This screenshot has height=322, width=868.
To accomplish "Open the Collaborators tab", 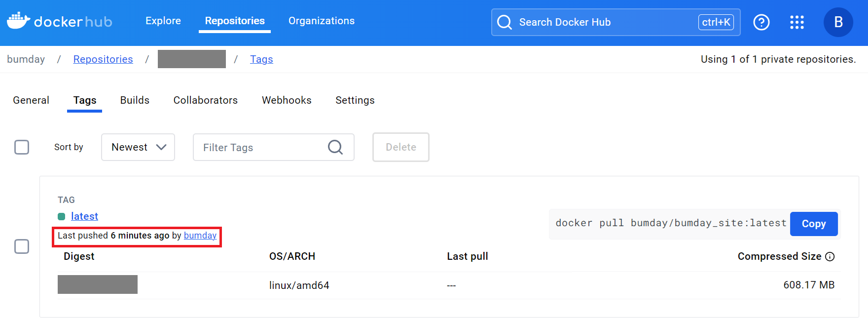I will click(x=206, y=100).
